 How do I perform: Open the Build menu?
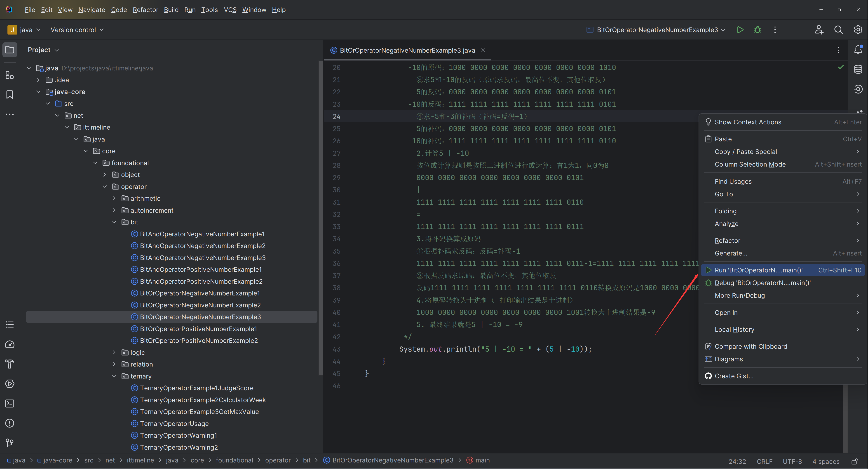coord(171,10)
